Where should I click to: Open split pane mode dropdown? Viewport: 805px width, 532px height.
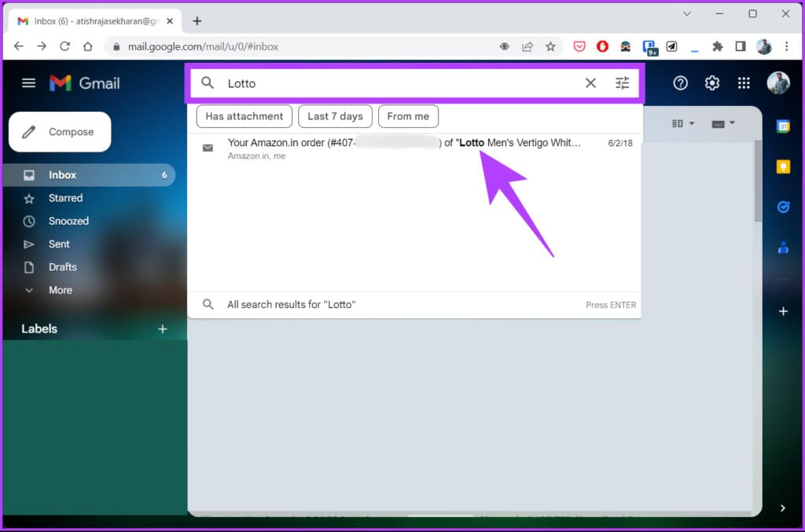(683, 123)
